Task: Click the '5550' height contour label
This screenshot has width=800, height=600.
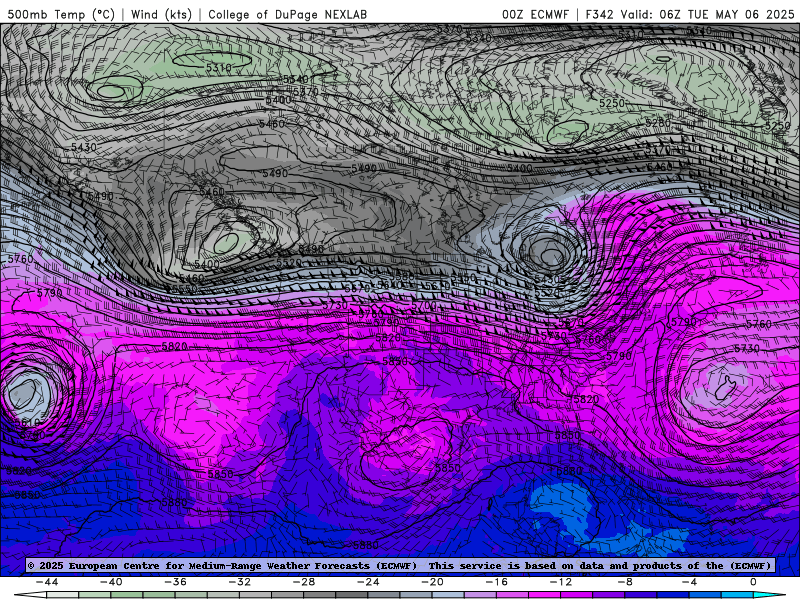Action: pos(184,289)
